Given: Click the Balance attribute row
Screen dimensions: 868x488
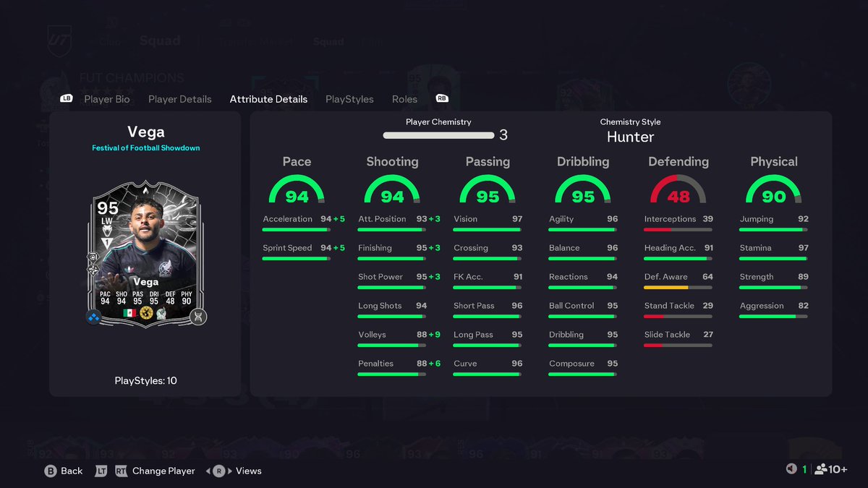Looking at the screenshot, I should pos(583,251).
